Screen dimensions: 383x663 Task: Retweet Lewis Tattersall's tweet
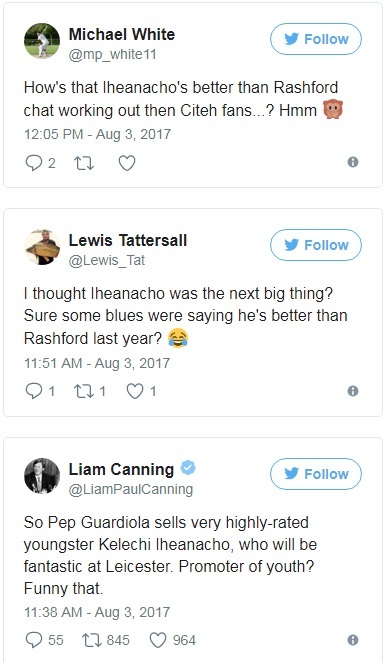click(x=84, y=391)
